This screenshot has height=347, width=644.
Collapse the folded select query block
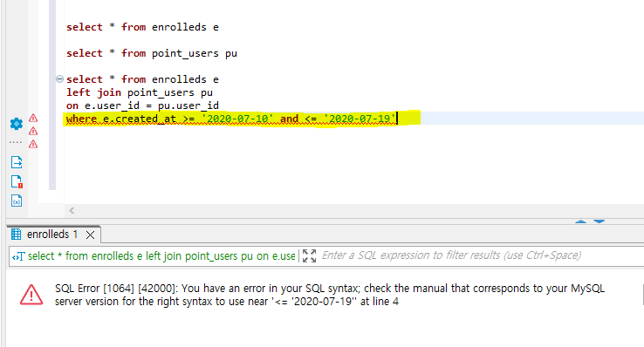(x=59, y=78)
